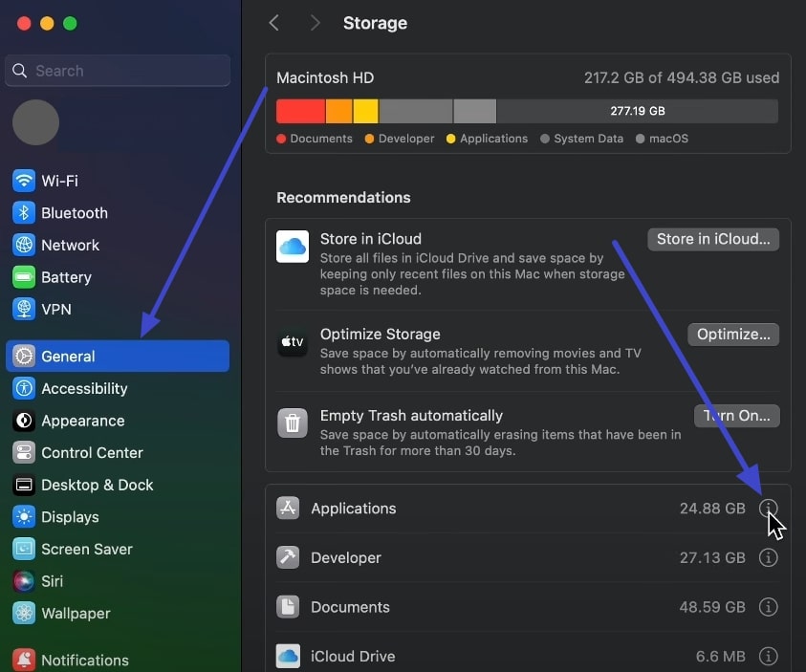Show info for Applications storage
806x672 pixels.
click(768, 509)
